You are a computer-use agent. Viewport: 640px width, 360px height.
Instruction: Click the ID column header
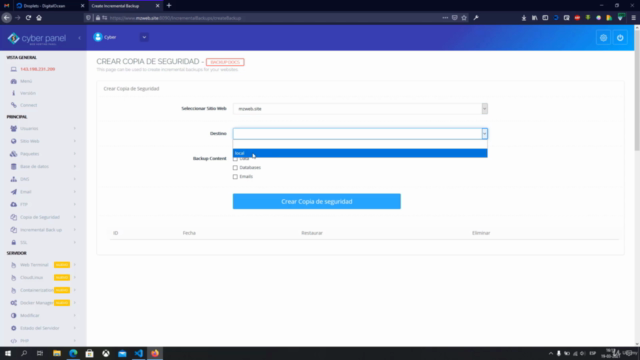point(116,233)
